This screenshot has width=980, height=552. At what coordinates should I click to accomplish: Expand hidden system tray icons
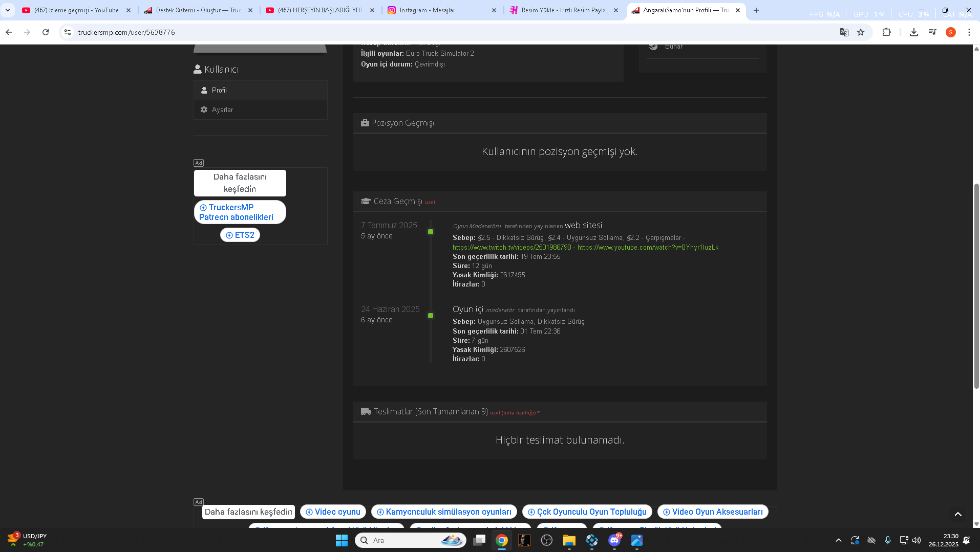click(x=838, y=540)
